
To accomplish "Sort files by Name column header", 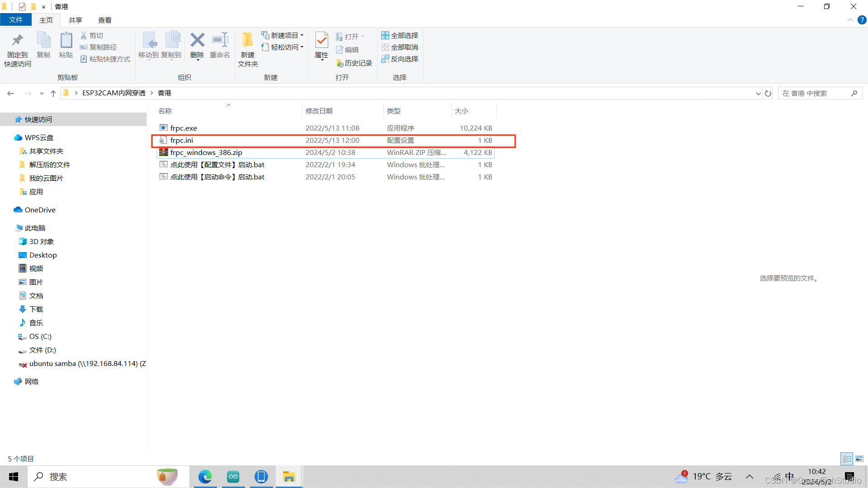I will point(165,111).
